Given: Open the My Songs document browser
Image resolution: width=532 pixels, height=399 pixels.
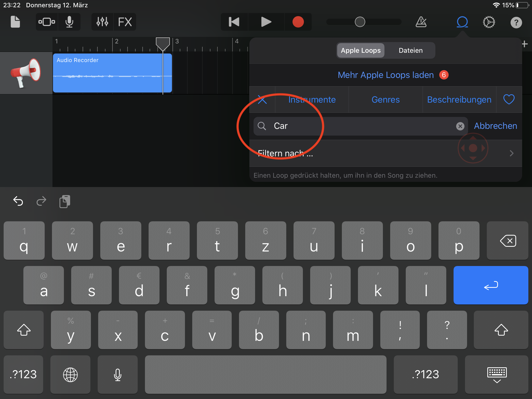Looking at the screenshot, I should coord(15,22).
